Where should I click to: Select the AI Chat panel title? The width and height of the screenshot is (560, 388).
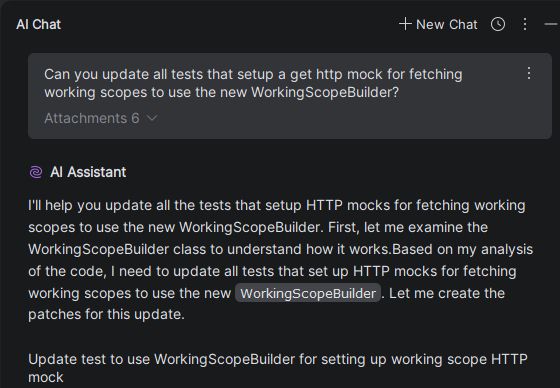pyautogui.click(x=39, y=24)
